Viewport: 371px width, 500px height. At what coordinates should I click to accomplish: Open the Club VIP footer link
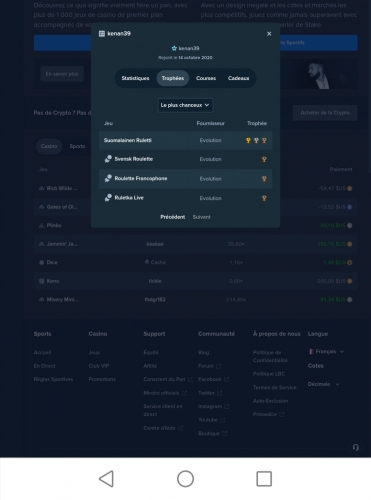(x=99, y=366)
